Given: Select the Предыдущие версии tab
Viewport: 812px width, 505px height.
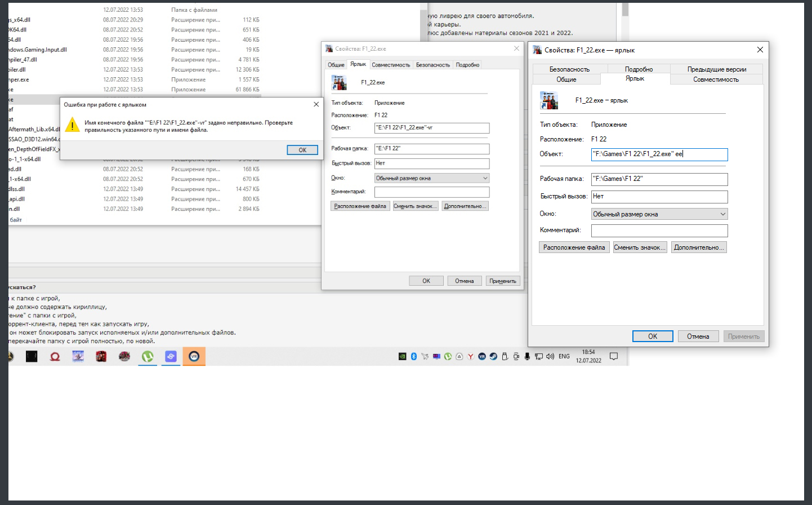Looking at the screenshot, I should tap(716, 69).
